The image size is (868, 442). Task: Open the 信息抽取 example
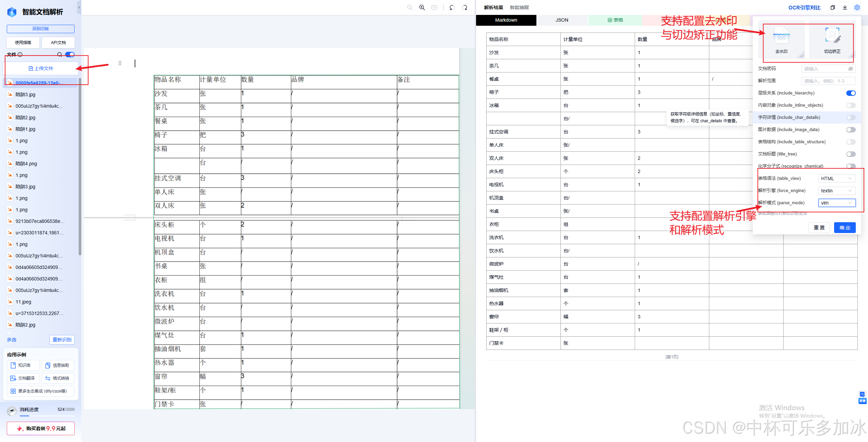pyautogui.click(x=58, y=365)
